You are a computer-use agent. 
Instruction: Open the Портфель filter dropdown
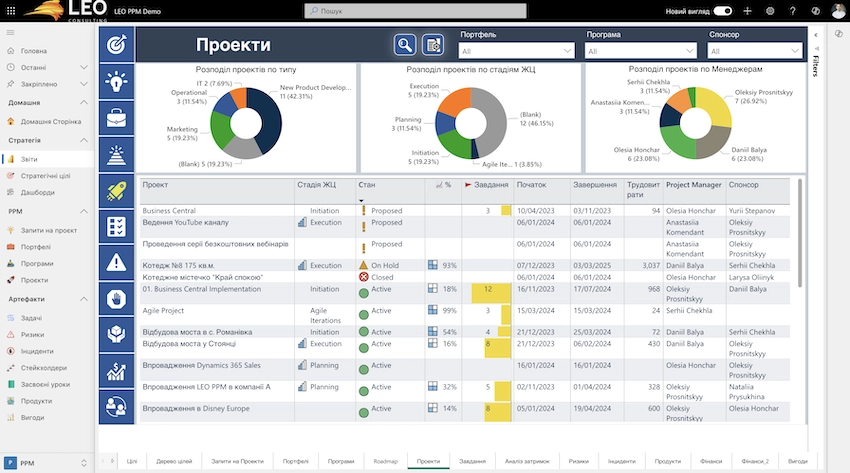(x=518, y=51)
